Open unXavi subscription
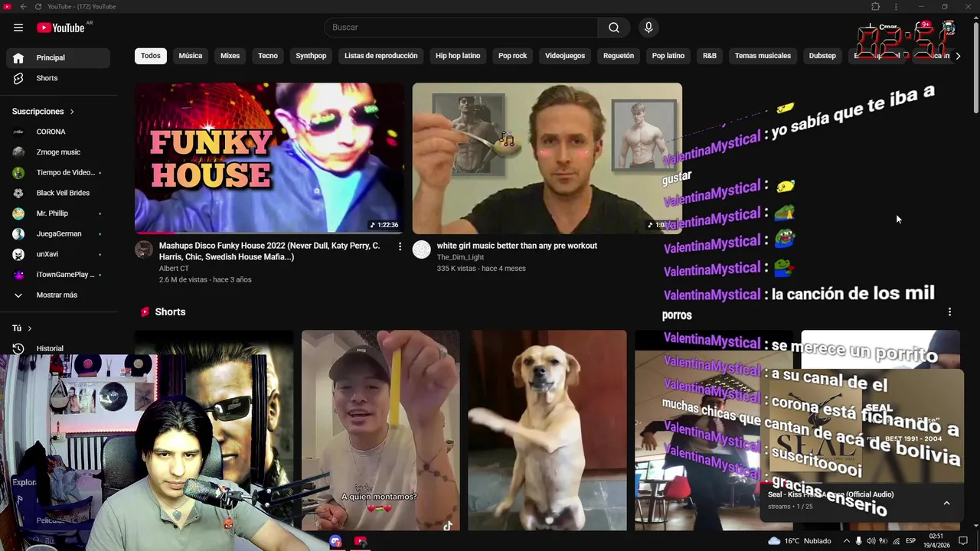Screen dimensions: 980x551 [58, 254]
